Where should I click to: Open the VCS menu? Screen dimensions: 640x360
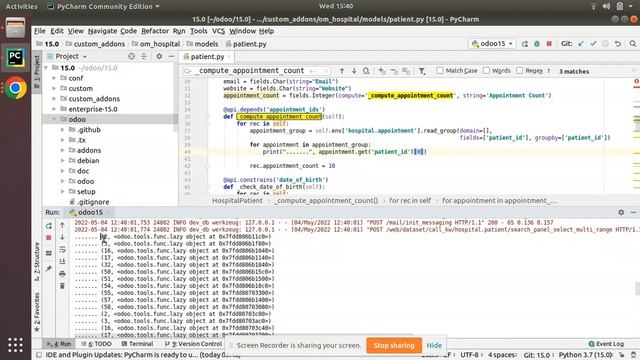coord(218,31)
